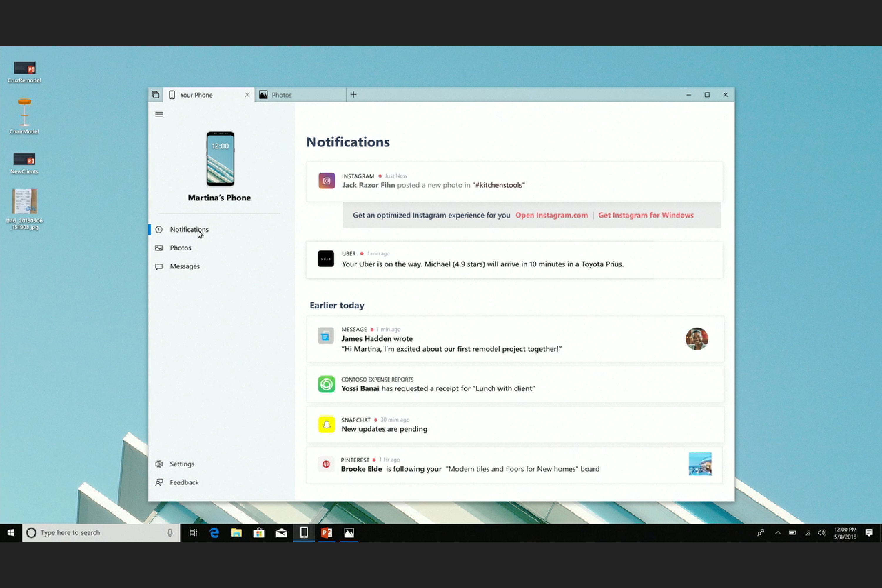Image resolution: width=882 pixels, height=588 pixels.
Task: Click the Contoso Expense Reports icon
Action: coord(326,384)
